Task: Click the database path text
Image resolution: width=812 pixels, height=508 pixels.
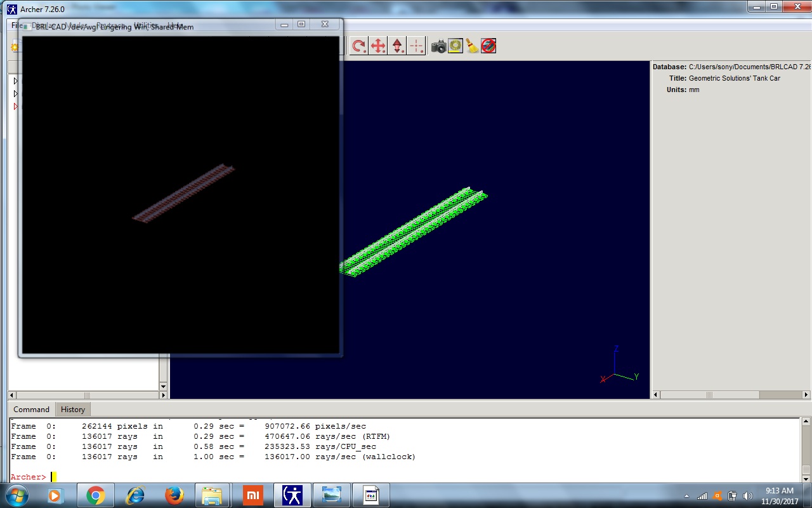Action: coord(750,67)
